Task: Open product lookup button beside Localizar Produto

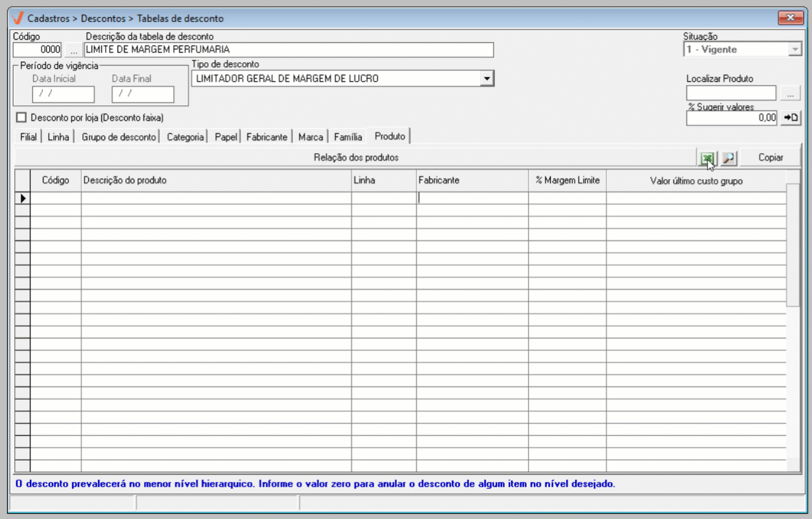Action: point(790,94)
